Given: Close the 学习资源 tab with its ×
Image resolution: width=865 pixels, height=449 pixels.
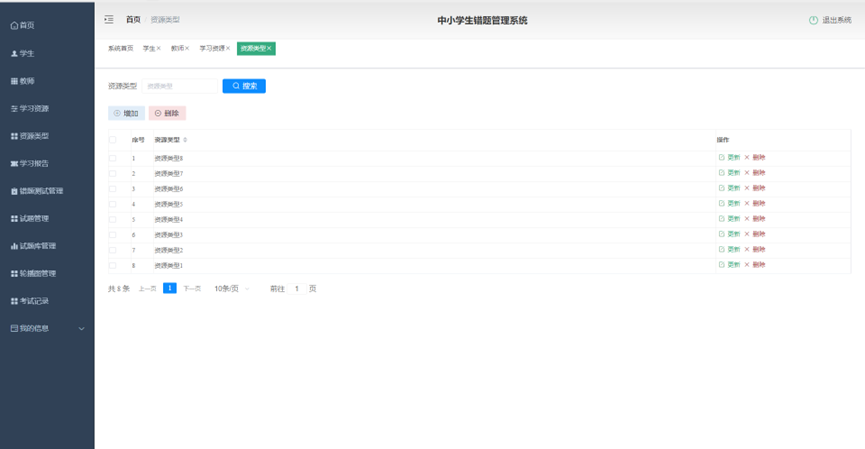Looking at the screenshot, I should 228,49.
